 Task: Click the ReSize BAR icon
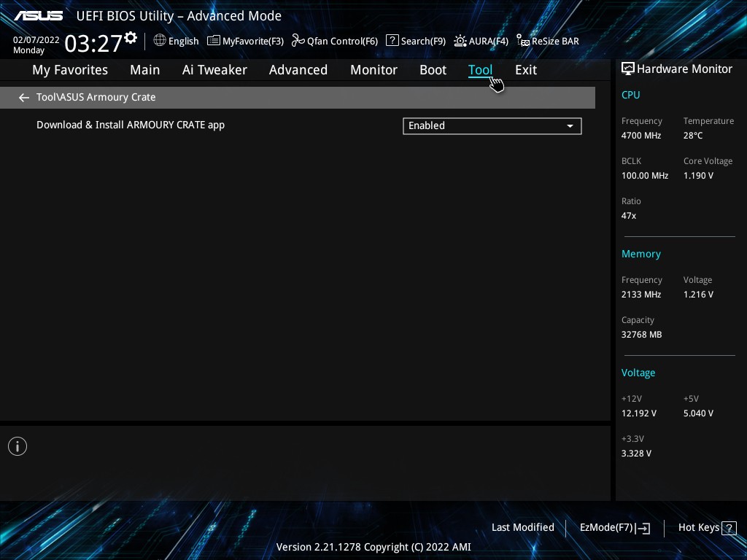coord(523,41)
